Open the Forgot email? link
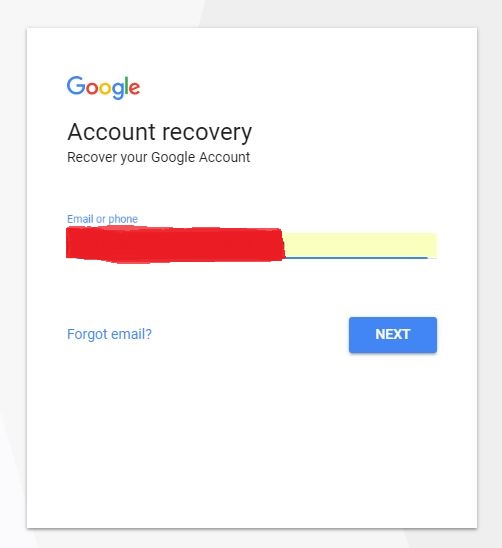 tap(109, 334)
